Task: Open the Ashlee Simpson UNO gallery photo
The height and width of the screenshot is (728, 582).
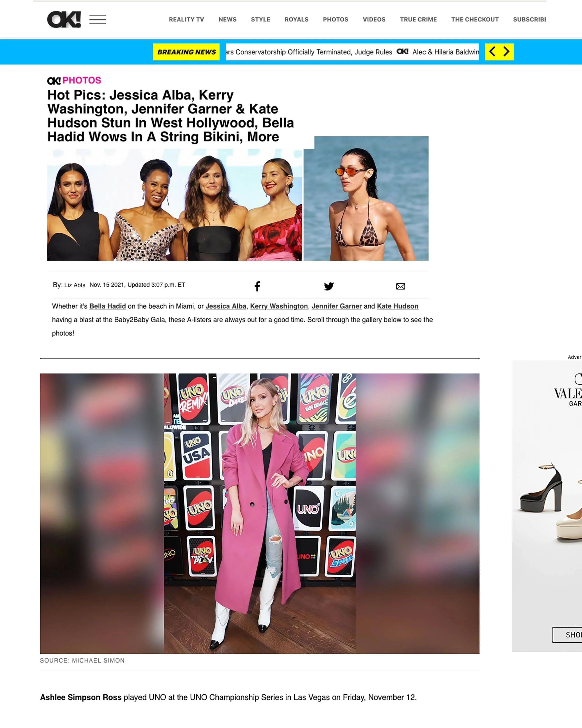Action: [259, 513]
